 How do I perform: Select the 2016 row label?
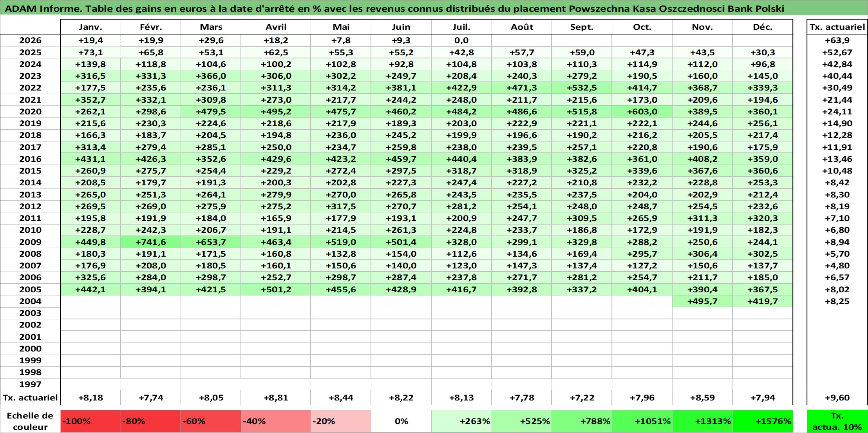[30, 159]
